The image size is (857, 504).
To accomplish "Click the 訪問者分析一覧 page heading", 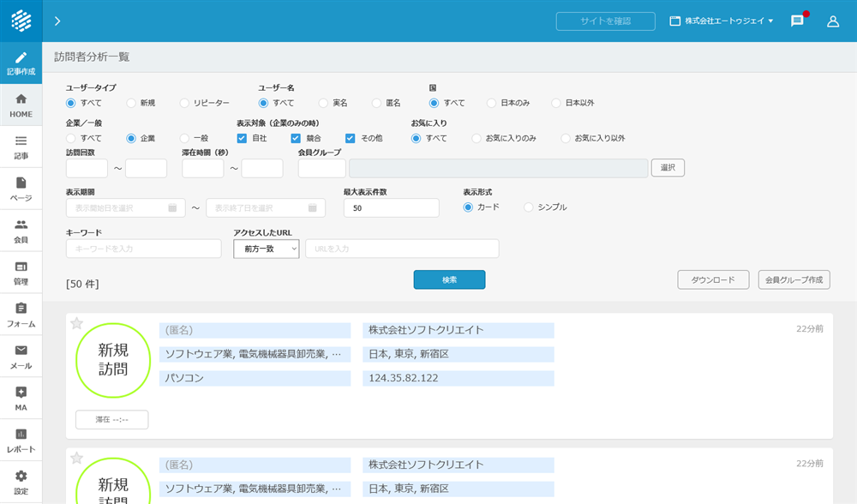I will tap(92, 57).
